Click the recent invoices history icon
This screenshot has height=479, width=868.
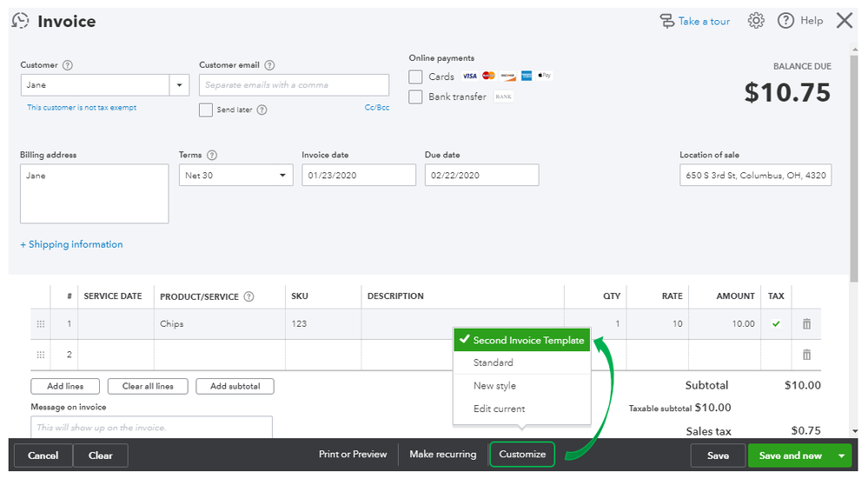[x=20, y=22]
